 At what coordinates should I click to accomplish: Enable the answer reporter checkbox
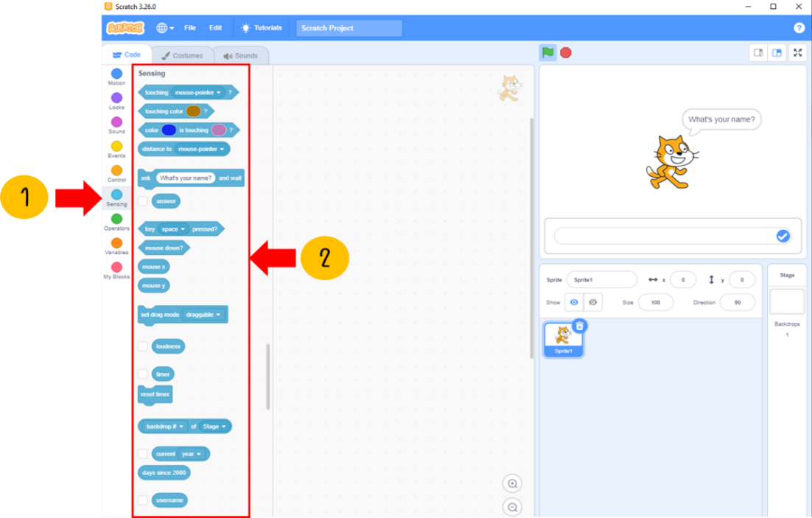pyautogui.click(x=143, y=201)
